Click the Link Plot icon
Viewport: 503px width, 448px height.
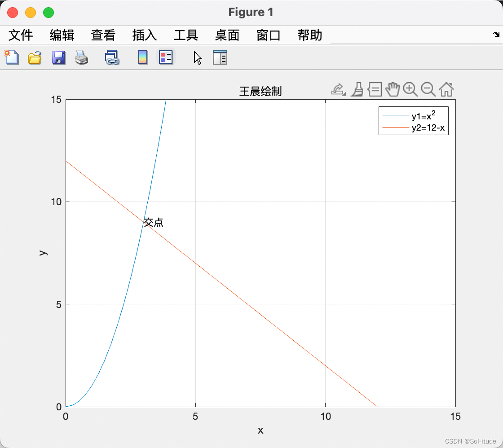pyautogui.click(x=112, y=58)
